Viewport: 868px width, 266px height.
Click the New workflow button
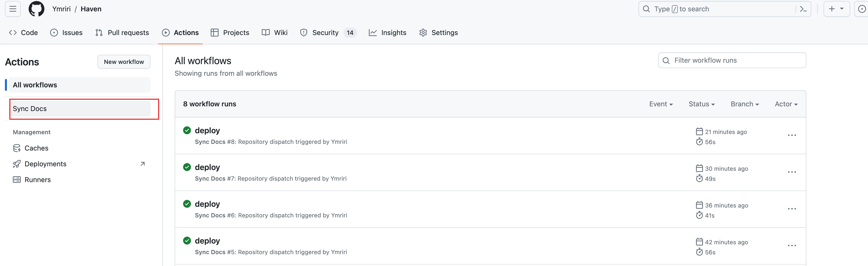[x=124, y=62]
